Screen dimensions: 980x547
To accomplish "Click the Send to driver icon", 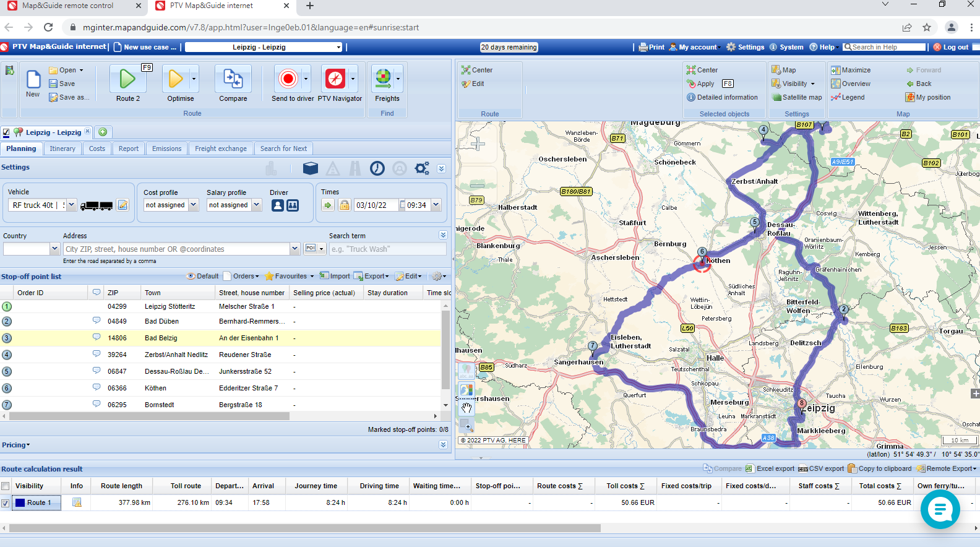I will [288, 79].
